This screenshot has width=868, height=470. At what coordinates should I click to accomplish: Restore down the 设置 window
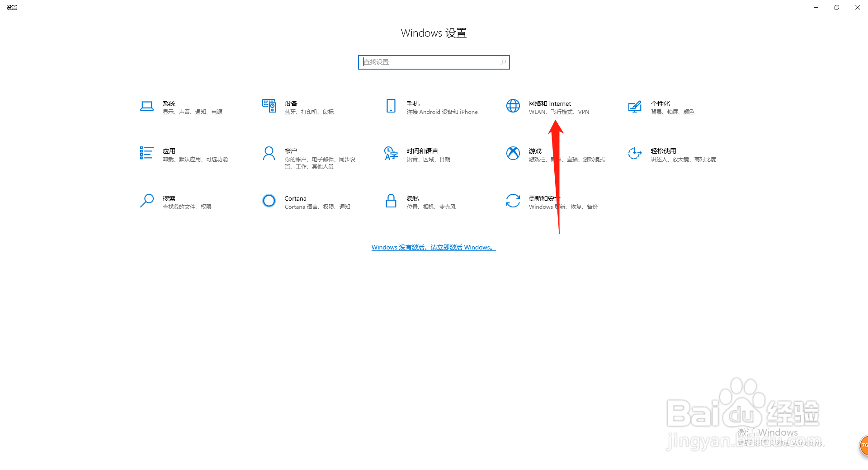[x=837, y=7]
